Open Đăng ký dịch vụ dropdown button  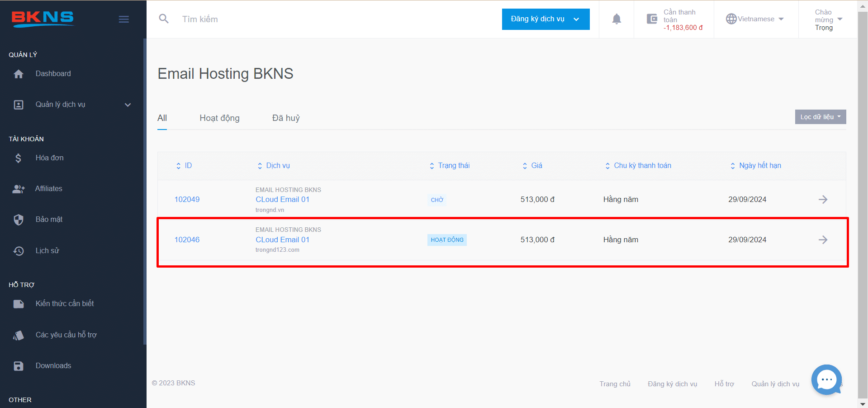(x=545, y=19)
